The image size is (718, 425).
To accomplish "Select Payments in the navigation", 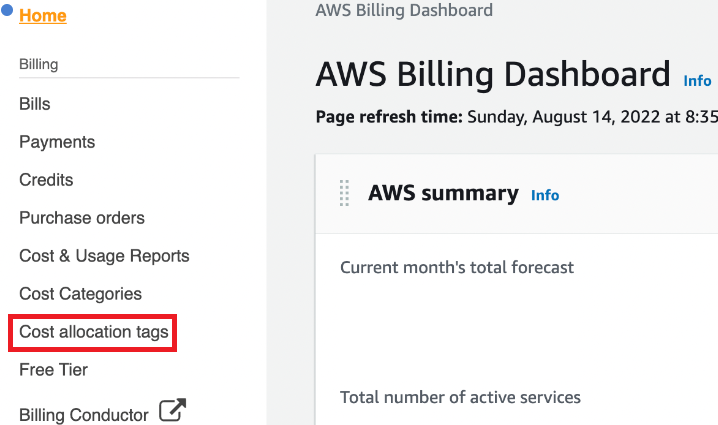I will tap(57, 142).
